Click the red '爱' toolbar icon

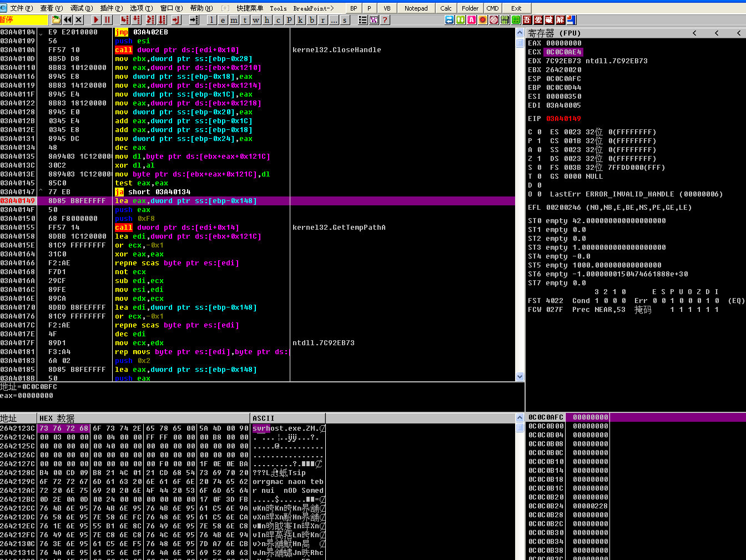tap(538, 20)
